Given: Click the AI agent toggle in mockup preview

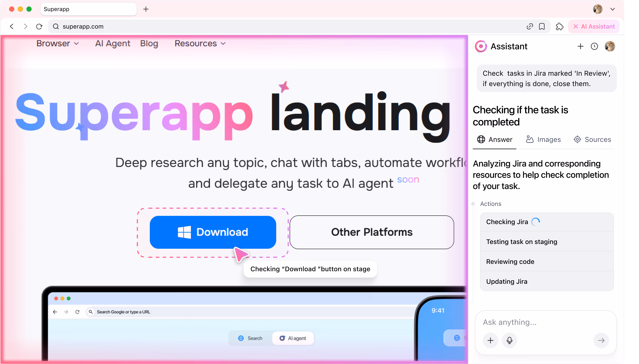Looking at the screenshot, I should click(293, 338).
